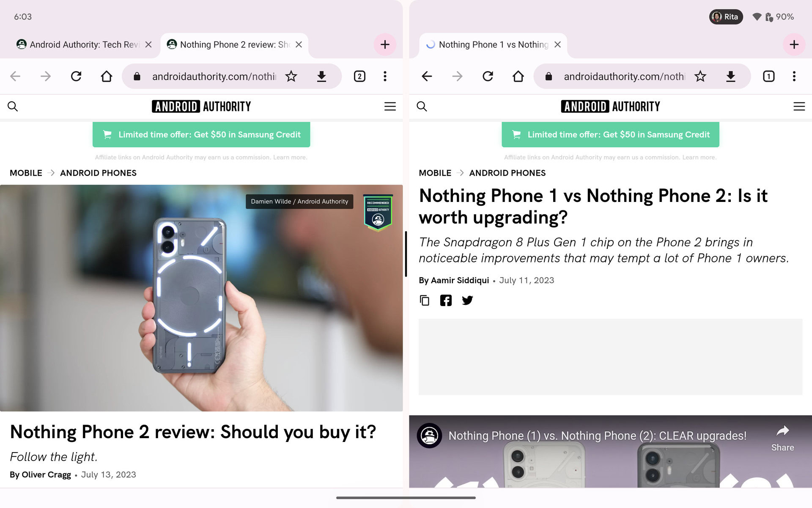Viewport: 812px width, 508px height.
Task: Open author Aamir Siddiqui's profile link
Action: coord(459,280)
